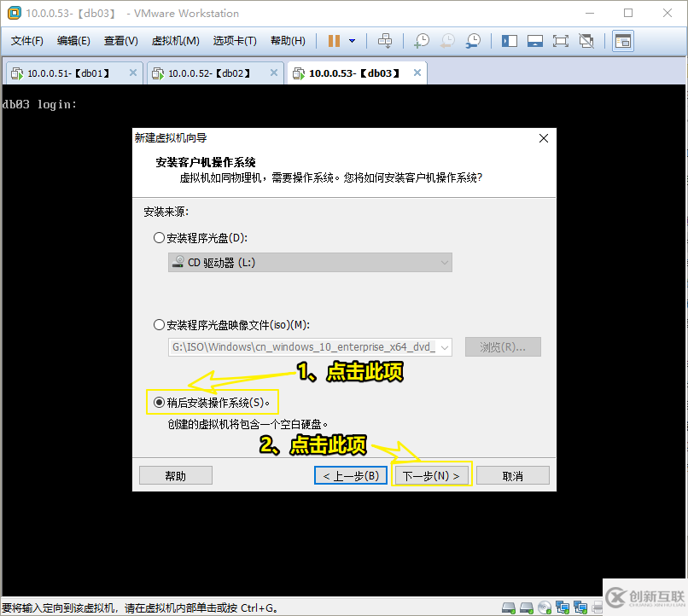Take a snapshot of this virtual machine
The image size is (688, 616).
[x=422, y=41]
